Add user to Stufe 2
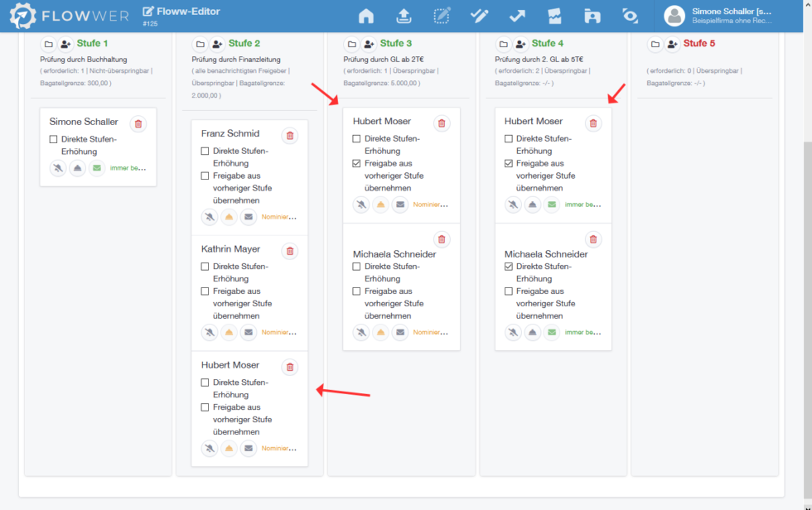Image resolution: width=812 pixels, height=510 pixels. pyautogui.click(x=217, y=44)
